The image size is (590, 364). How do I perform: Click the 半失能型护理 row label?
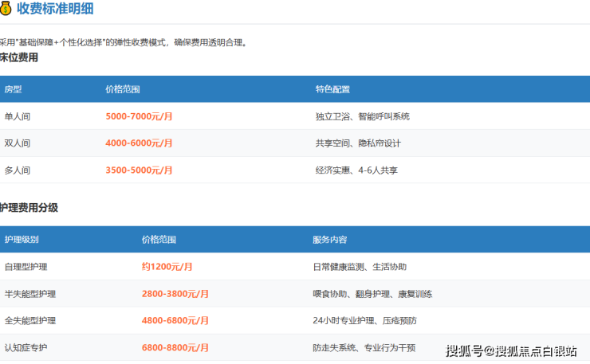pyautogui.click(x=30, y=294)
